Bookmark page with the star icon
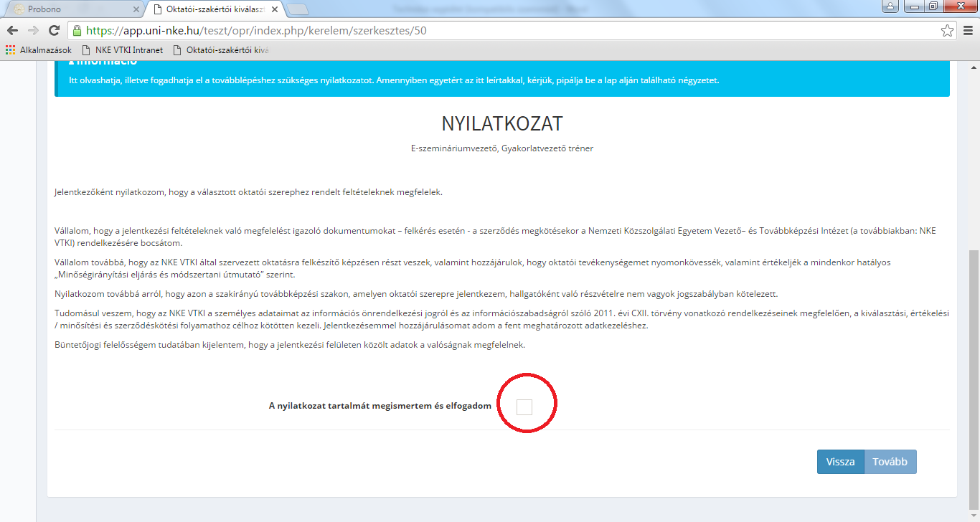This screenshot has width=980, height=522. 948,31
